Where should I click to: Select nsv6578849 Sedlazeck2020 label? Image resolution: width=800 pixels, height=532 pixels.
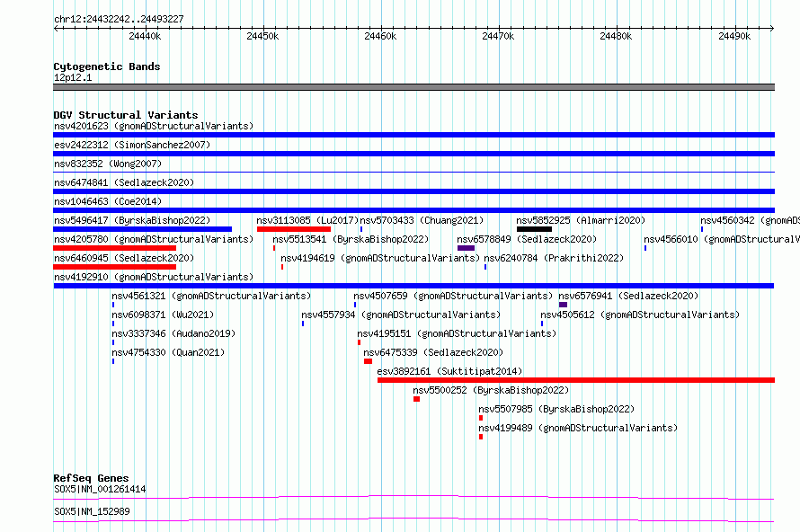click(x=527, y=239)
